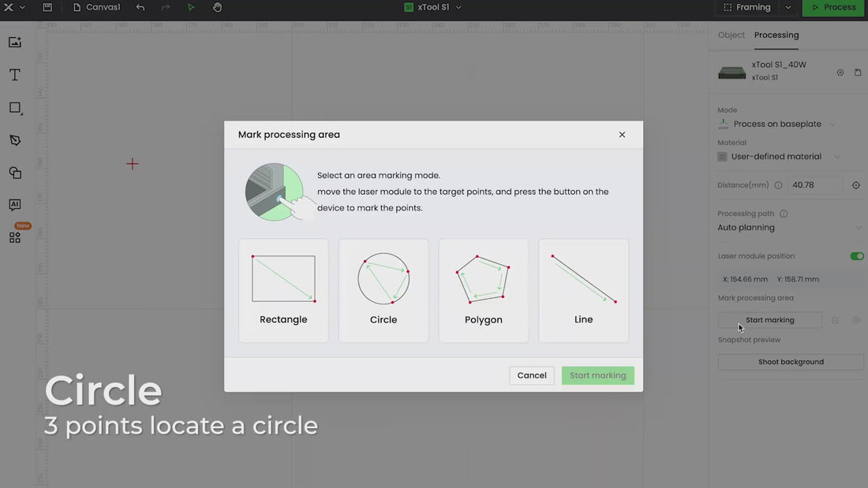Screen dimensions: 868x488
Task: Select the Text tool
Action: click(x=15, y=75)
